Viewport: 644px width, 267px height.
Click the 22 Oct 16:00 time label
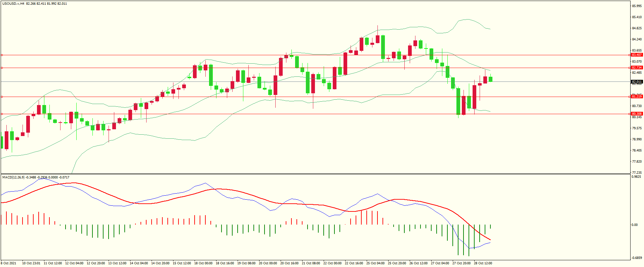[354, 263]
